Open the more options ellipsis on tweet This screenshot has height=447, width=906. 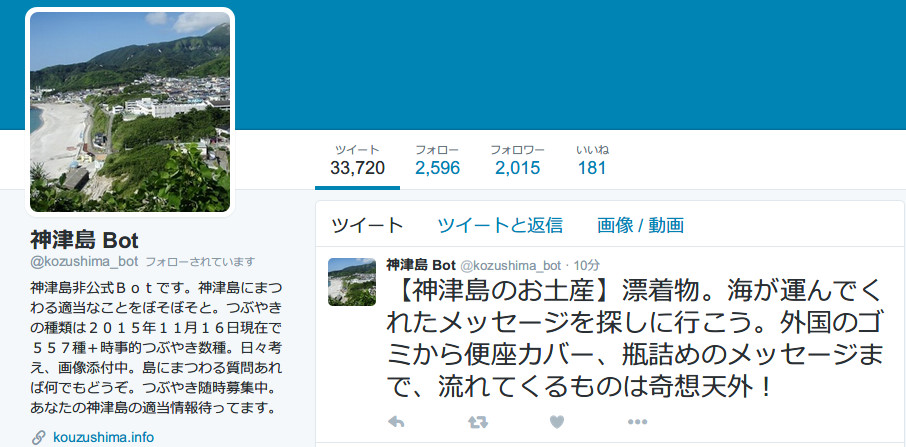point(637,423)
